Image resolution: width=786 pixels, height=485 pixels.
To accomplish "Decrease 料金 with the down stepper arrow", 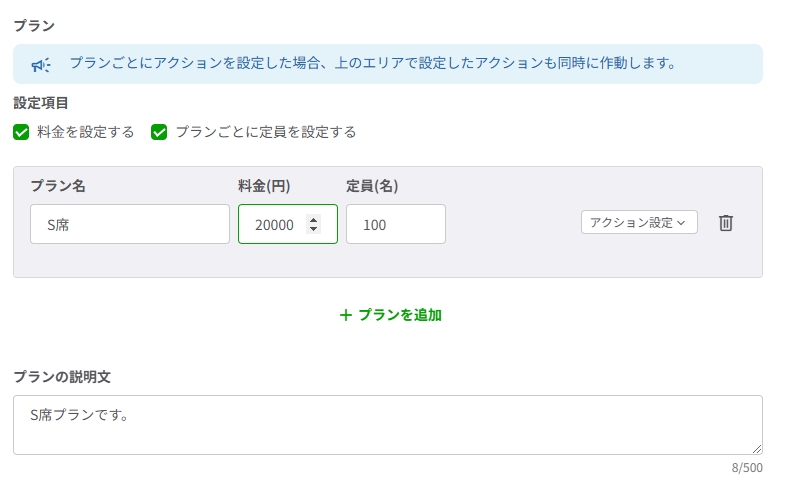I will [314, 230].
